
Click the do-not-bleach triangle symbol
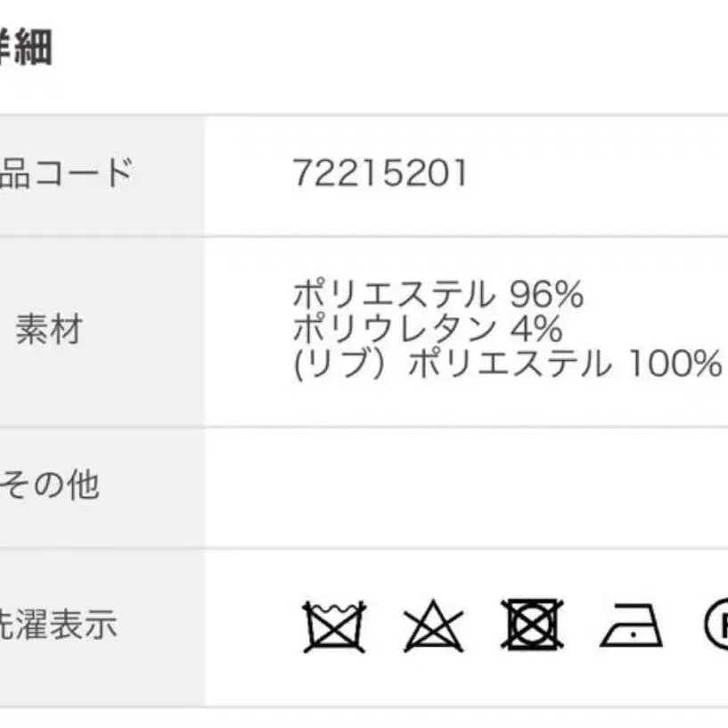(433, 626)
